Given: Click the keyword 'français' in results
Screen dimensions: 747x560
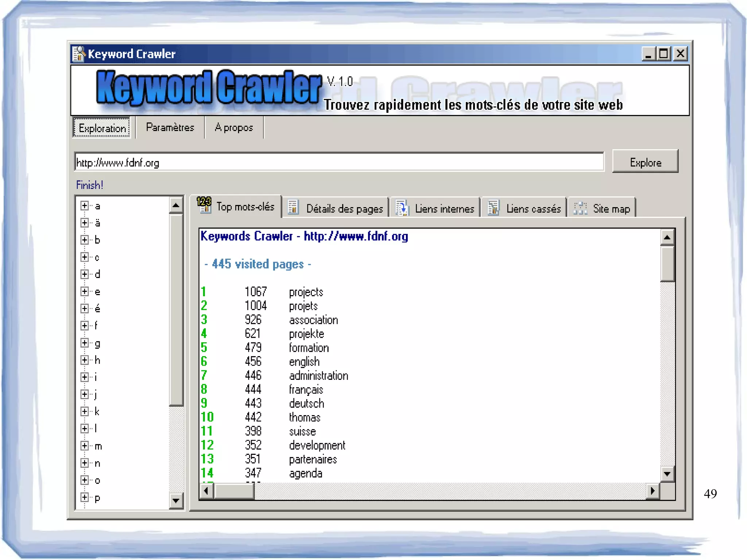Looking at the screenshot, I should click(306, 390).
